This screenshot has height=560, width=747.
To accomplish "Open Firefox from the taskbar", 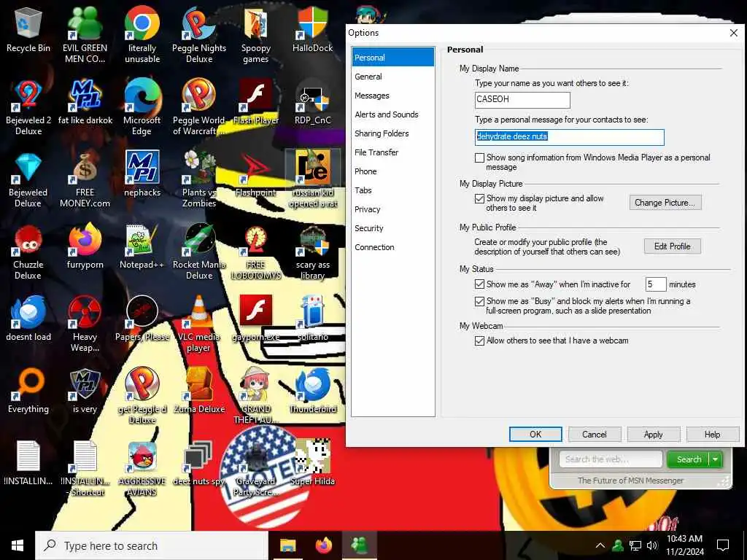I will tap(324, 545).
